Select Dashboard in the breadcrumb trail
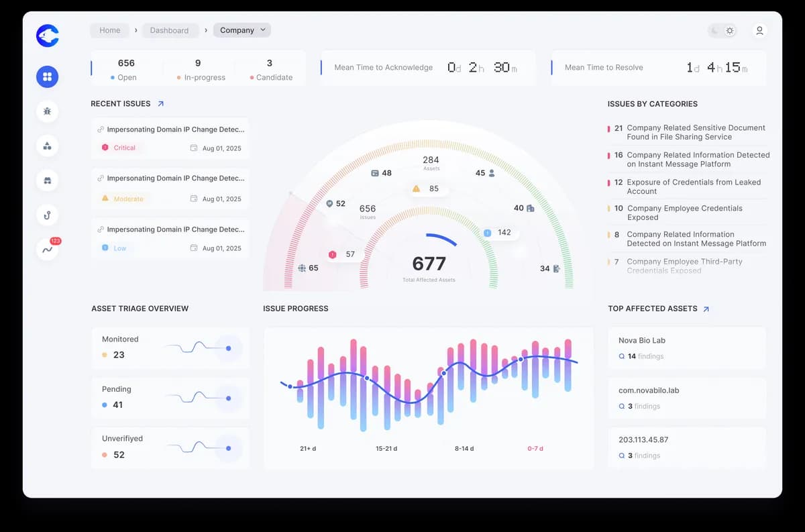The width and height of the screenshot is (805, 532). pyautogui.click(x=170, y=30)
